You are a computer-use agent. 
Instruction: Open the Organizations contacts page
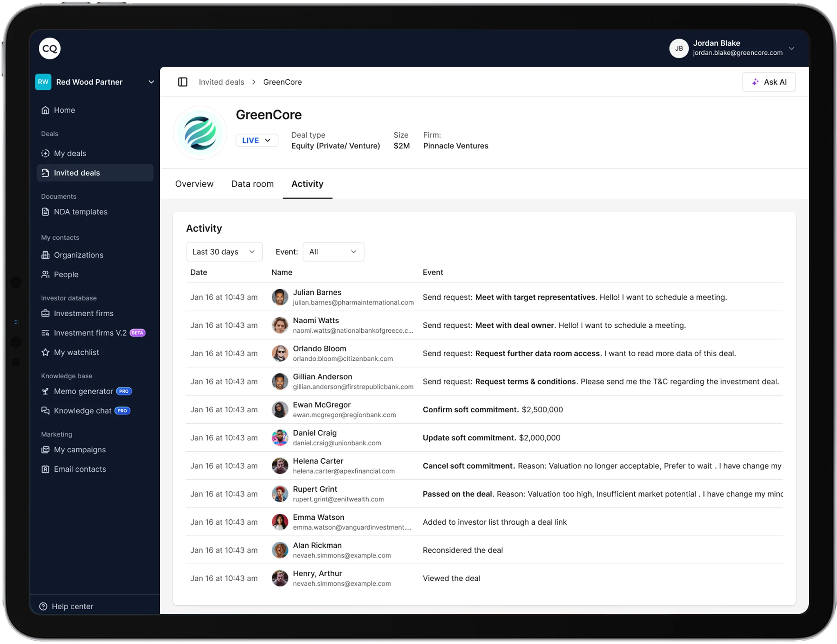(78, 255)
